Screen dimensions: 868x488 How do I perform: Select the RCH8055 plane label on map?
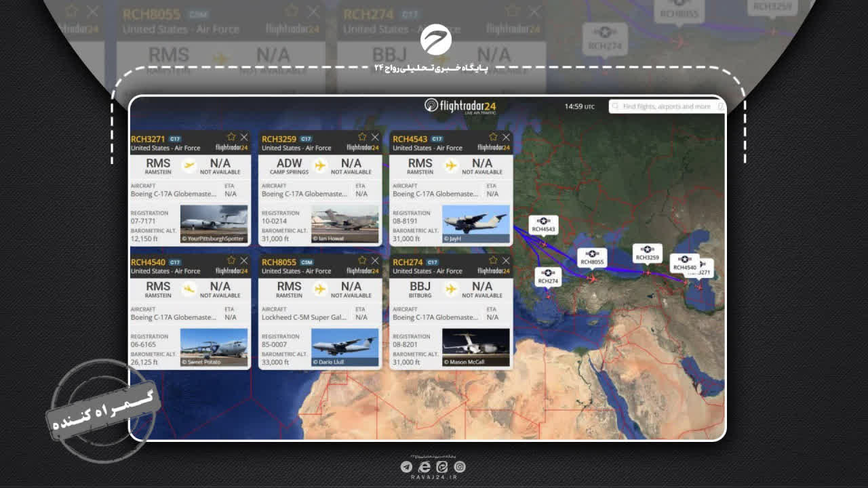pos(592,258)
